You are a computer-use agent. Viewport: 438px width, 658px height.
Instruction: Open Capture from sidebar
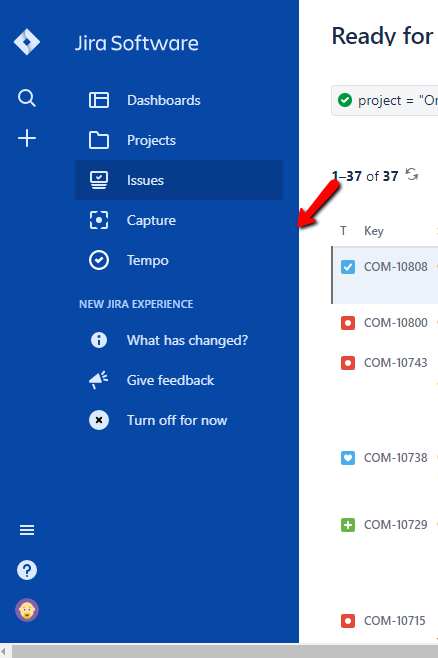pos(179,220)
